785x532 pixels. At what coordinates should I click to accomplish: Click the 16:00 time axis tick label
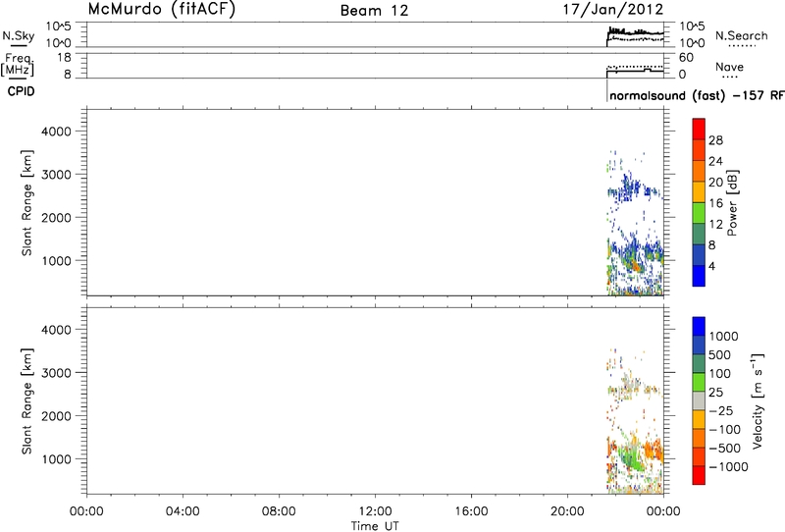[472, 511]
